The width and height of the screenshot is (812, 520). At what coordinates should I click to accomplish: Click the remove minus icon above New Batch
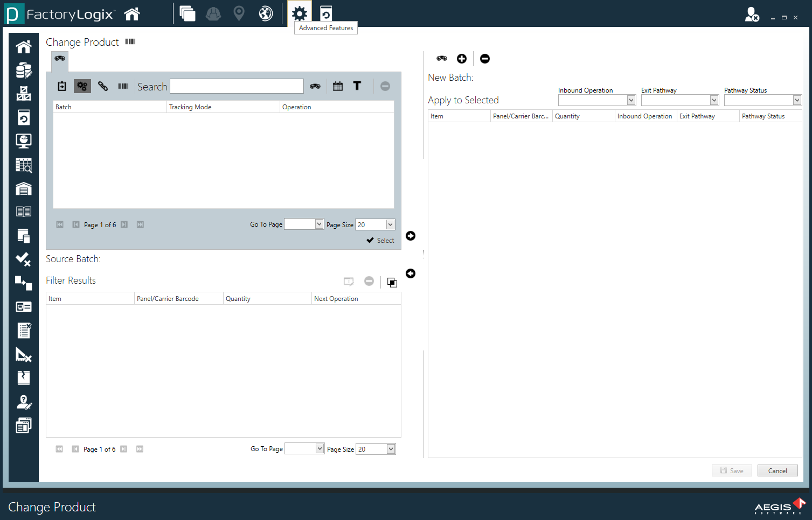click(x=484, y=58)
